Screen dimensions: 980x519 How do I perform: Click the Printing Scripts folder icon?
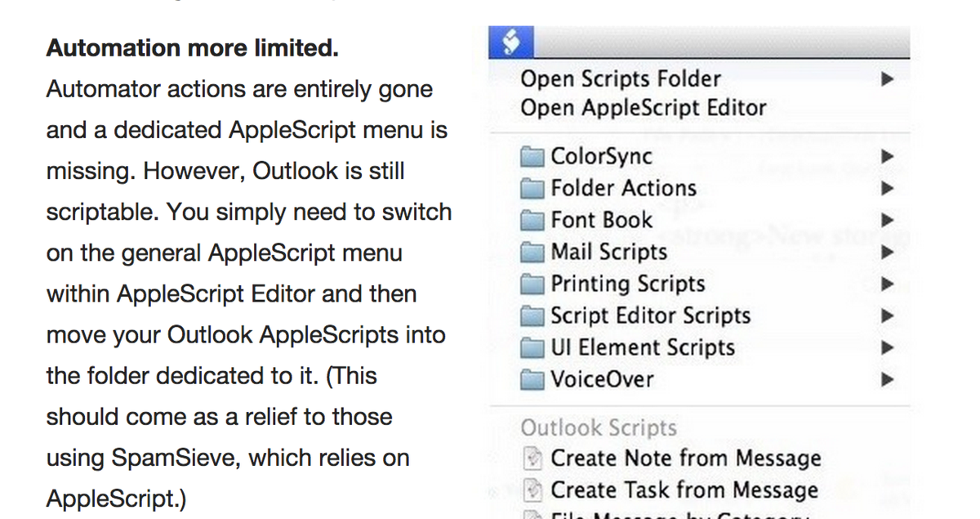[533, 284]
